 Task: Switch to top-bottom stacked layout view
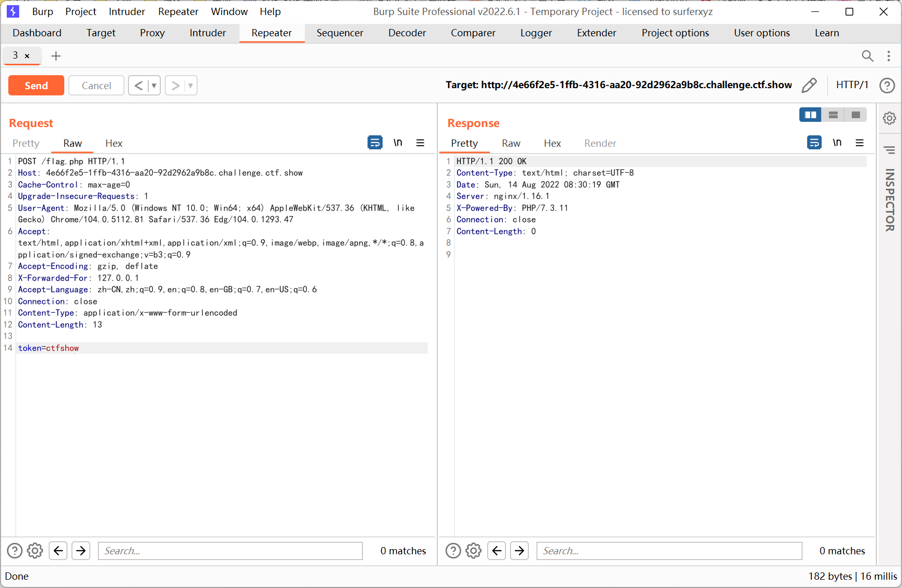point(833,115)
